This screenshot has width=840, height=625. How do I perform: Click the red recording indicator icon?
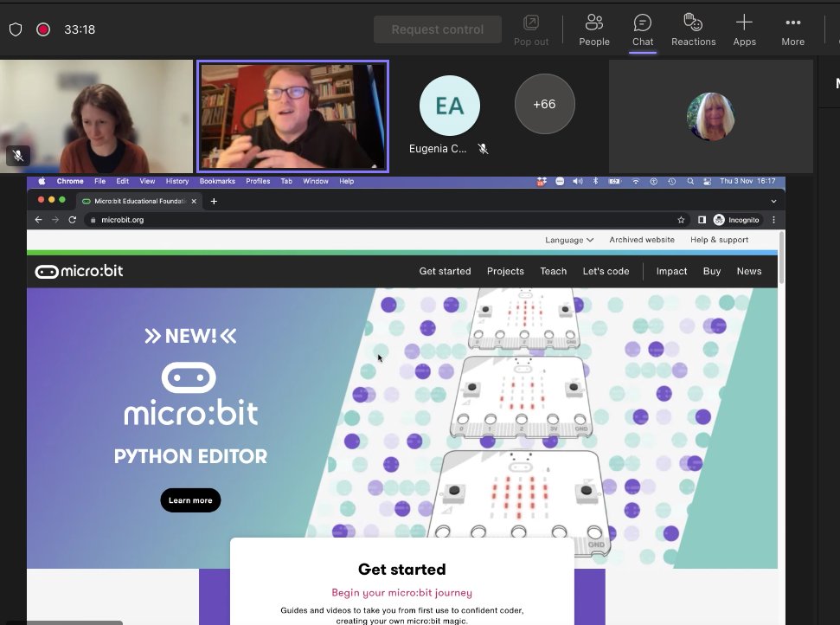pyautogui.click(x=43, y=29)
